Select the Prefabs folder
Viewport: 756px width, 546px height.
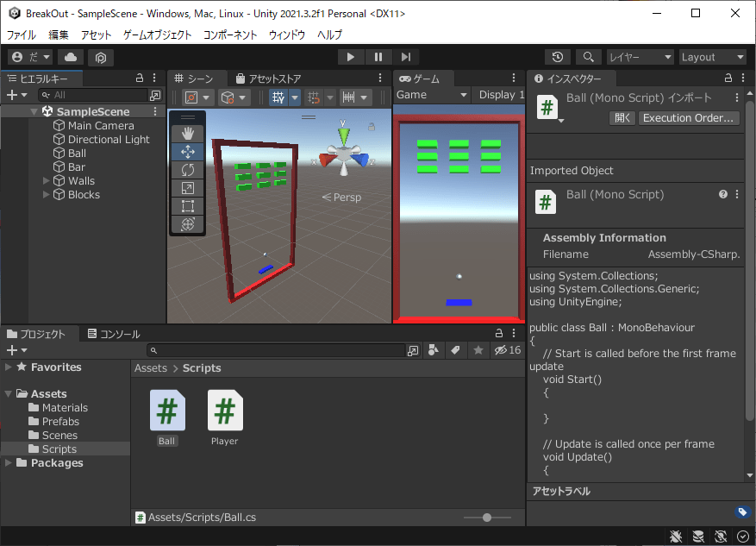(60, 422)
